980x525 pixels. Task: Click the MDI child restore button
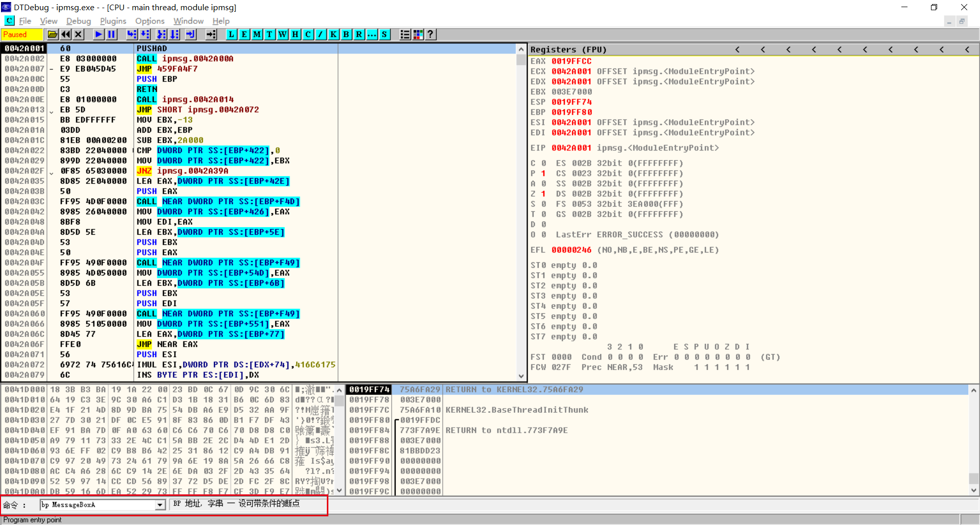click(x=962, y=21)
